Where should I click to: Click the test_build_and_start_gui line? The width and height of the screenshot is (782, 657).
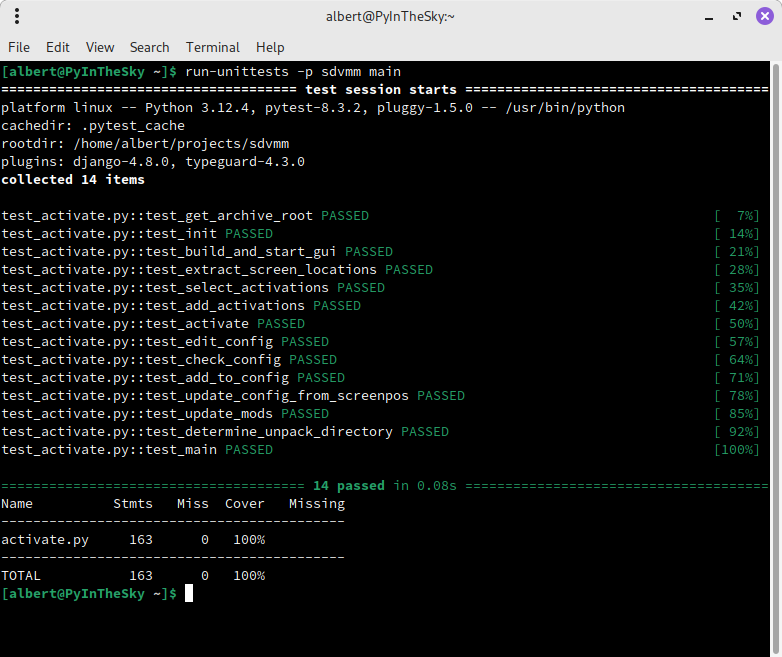pyautogui.click(x=197, y=251)
